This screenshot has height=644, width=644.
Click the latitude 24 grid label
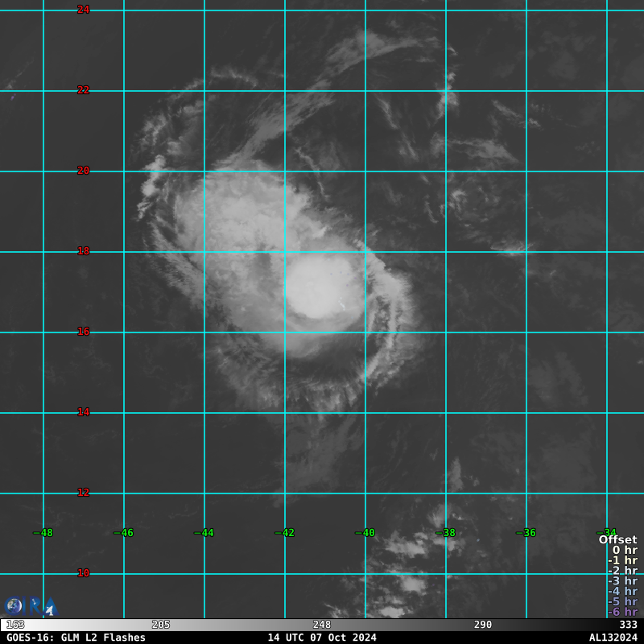click(x=84, y=10)
